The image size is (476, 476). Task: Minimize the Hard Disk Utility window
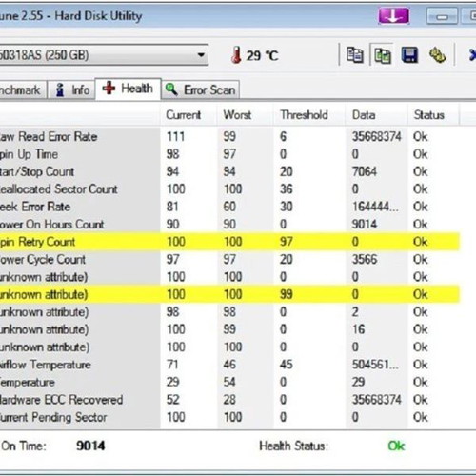[442, 16]
